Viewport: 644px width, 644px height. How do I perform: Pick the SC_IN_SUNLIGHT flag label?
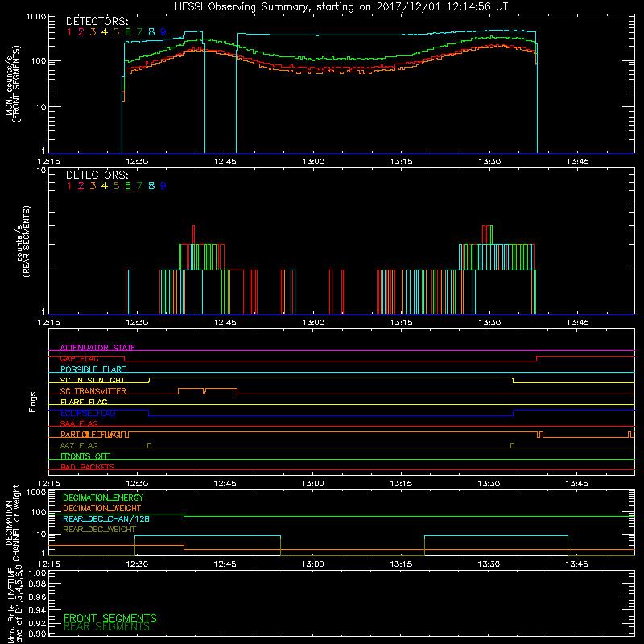point(93,380)
